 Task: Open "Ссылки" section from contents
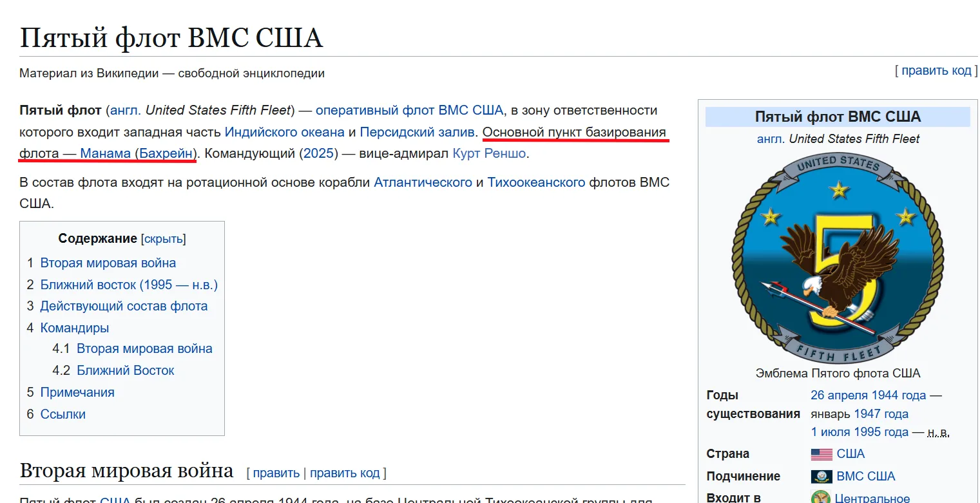[x=62, y=414]
